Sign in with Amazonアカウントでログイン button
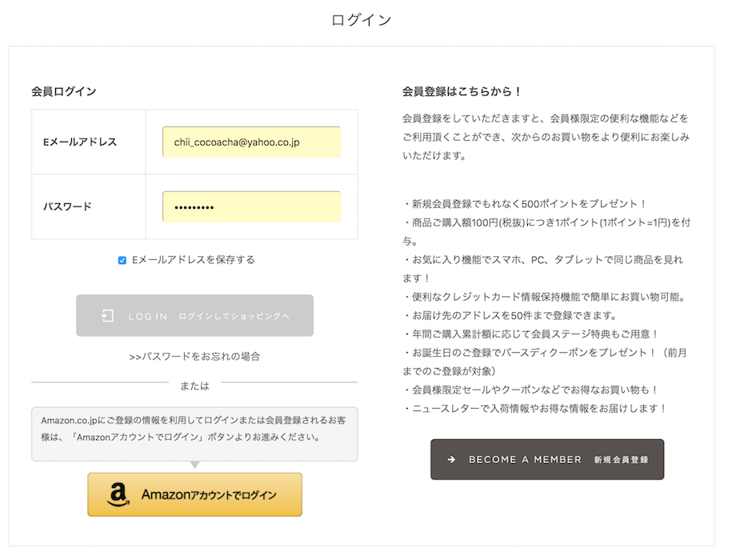This screenshot has width=732, height=560. pos(194,494)
